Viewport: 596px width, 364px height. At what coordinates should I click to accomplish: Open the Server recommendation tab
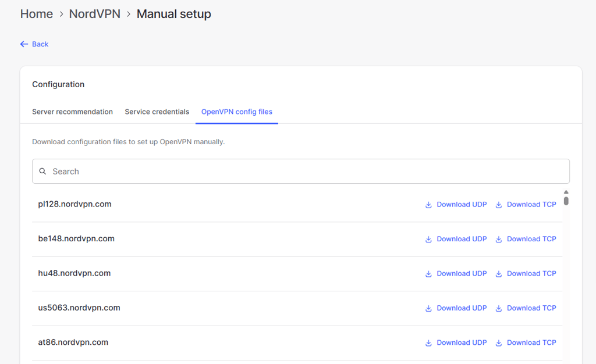point(72,112)
